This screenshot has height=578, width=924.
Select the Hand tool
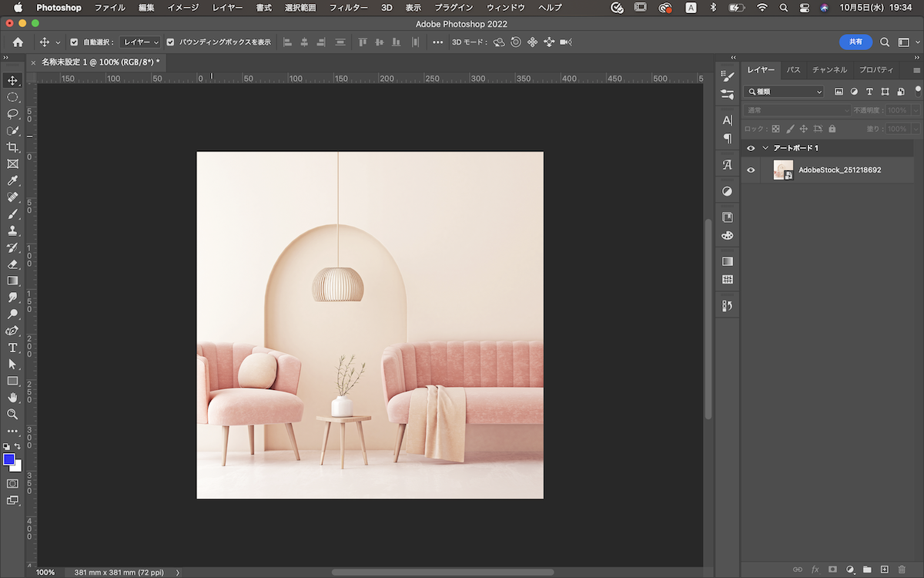(x=12, y=397)
